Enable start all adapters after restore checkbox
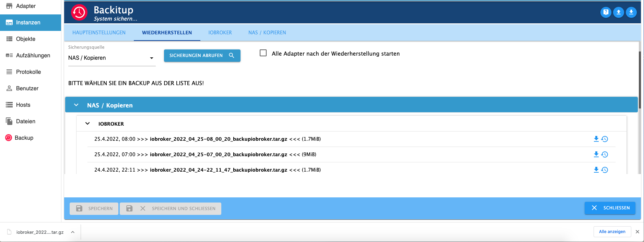Screen dimensions: 644x242 (x=263, y=53)
